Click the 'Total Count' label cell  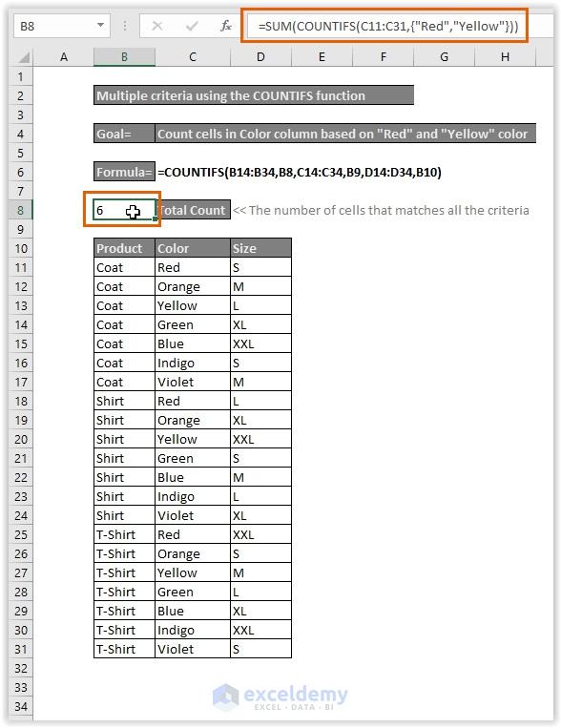click(x=193, y=210)
